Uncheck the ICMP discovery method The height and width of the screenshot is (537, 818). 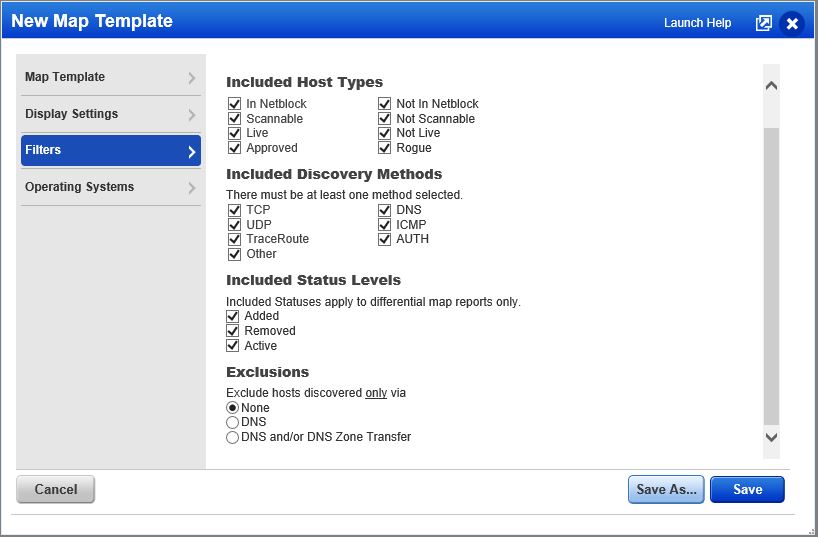coord(384,225)
